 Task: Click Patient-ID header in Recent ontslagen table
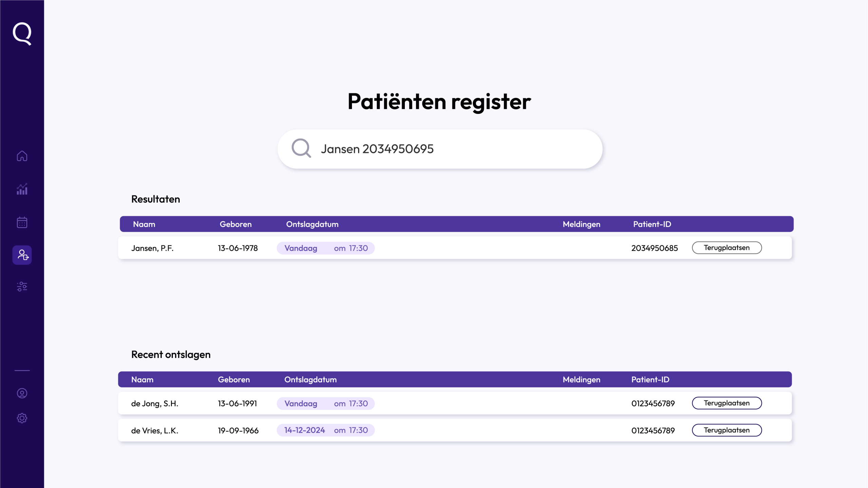click(650, 380)
